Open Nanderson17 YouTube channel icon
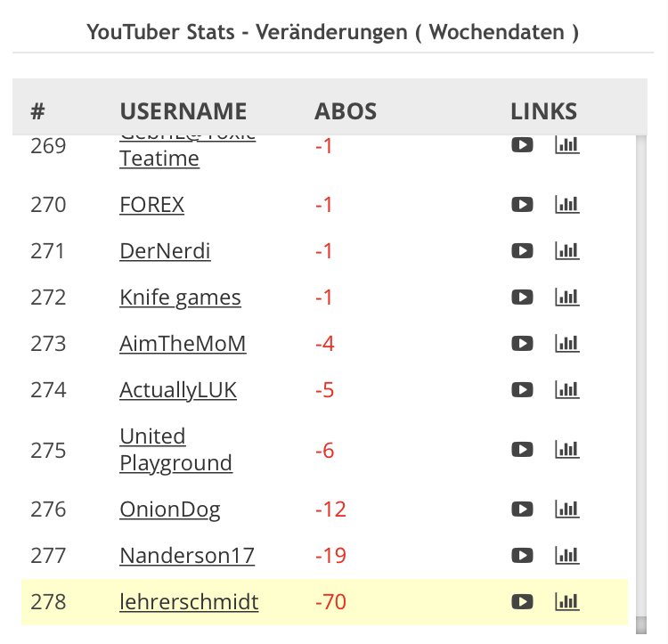Screen dimensions: 668x644 coord(522,556)
